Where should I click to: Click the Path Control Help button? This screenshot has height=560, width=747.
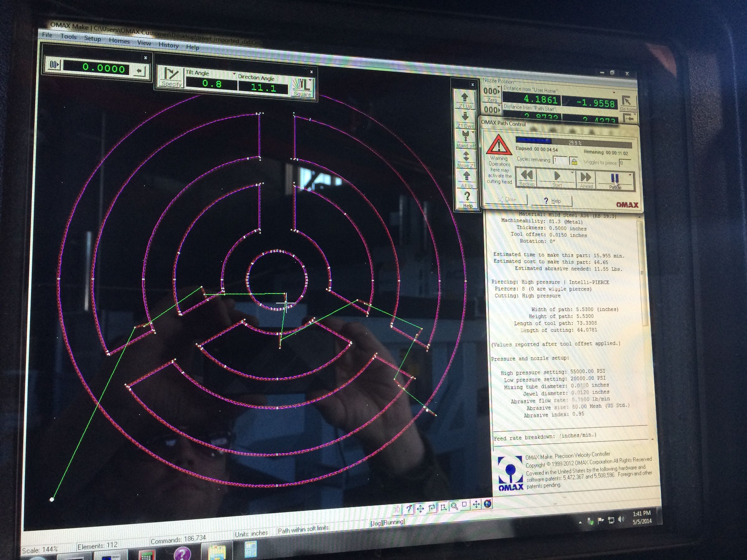tap(552, 200)
